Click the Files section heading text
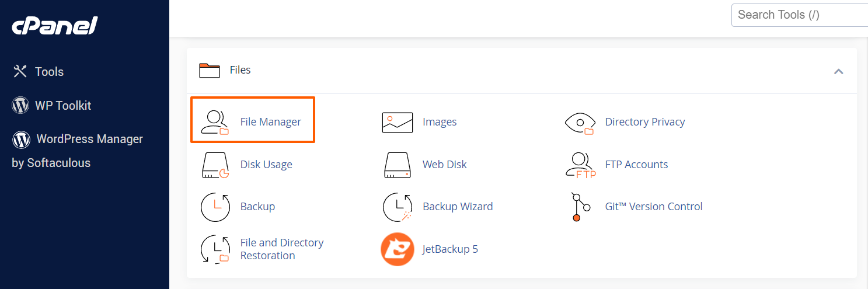The width and height of the screenshot is (868, 289). (x=240, y=70)
